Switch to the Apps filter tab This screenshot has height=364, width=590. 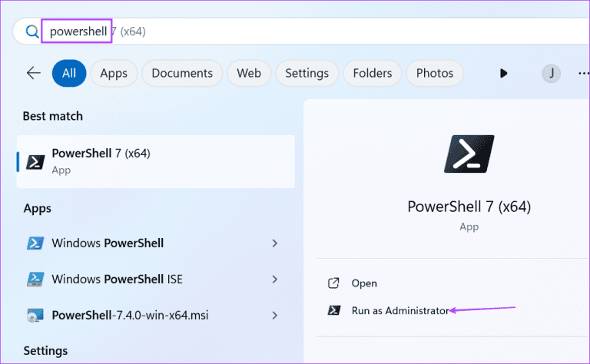click(x=114, y=74)
